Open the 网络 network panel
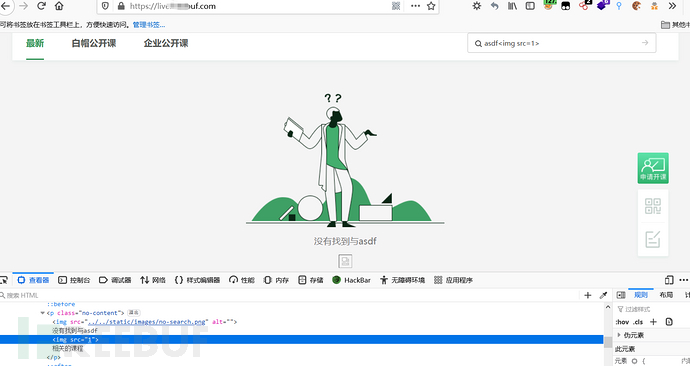The image size is (690, 366). (x=153, y=280)
